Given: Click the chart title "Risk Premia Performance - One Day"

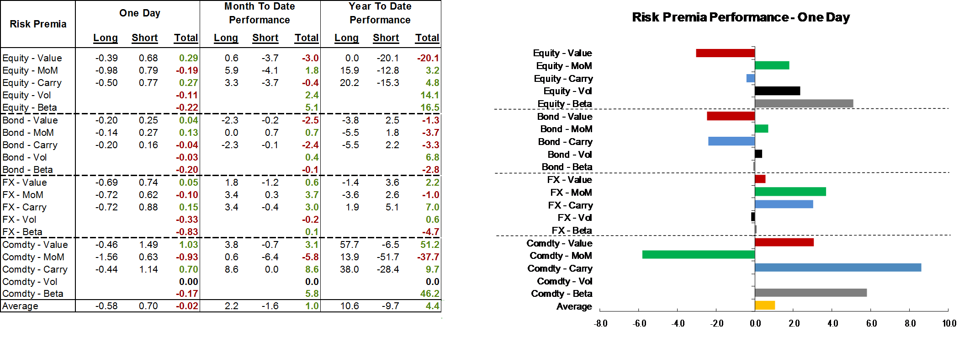Looking at the screenshot, I should pyautogui.click(x=741, y=17).
